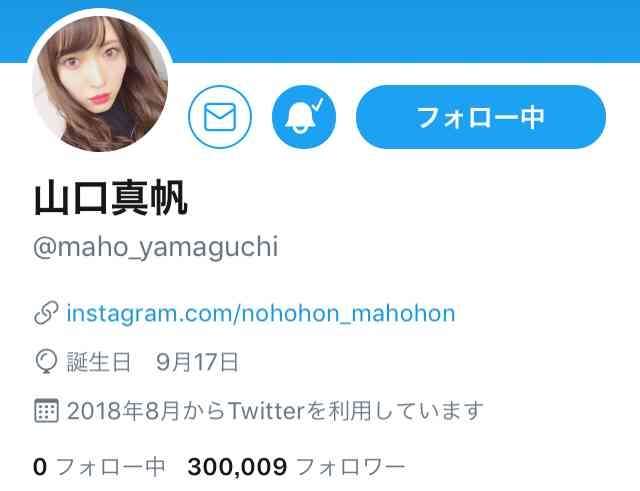Open instagram.com/nohohon_mahohon link
640x491 pixels.
261,313
